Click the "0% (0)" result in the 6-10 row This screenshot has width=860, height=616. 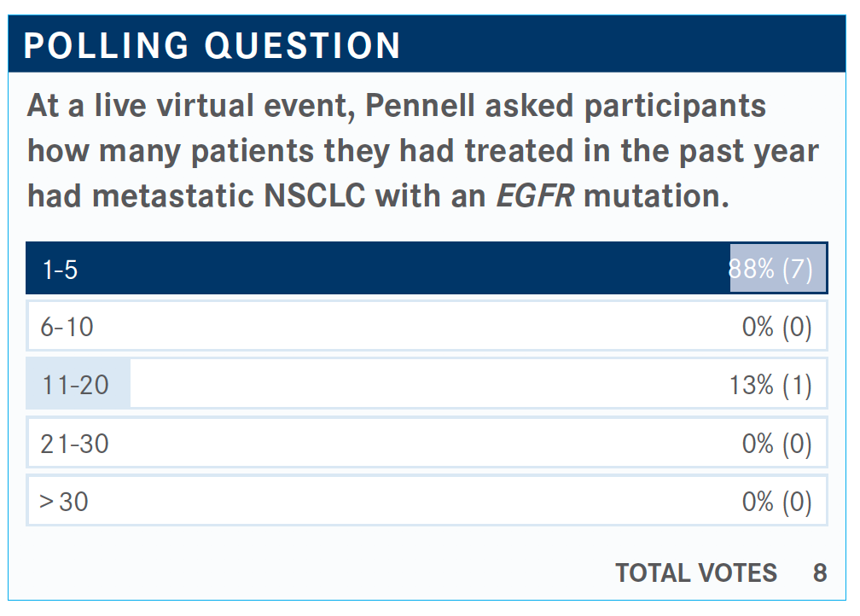point(776,327)
